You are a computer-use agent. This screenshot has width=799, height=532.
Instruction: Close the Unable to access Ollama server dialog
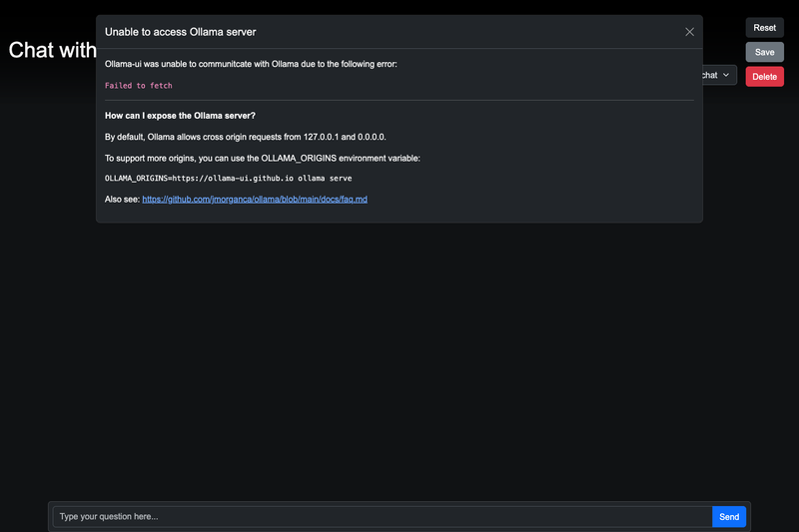(689, 32)
